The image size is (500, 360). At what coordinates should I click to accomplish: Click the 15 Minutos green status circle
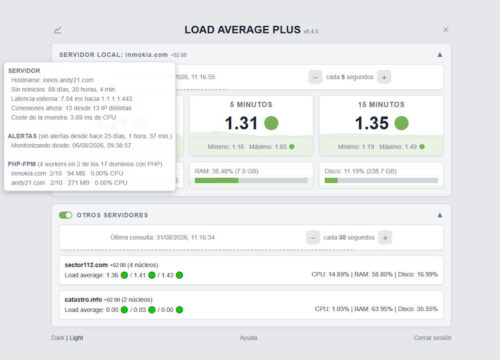(x=401, y=123)
